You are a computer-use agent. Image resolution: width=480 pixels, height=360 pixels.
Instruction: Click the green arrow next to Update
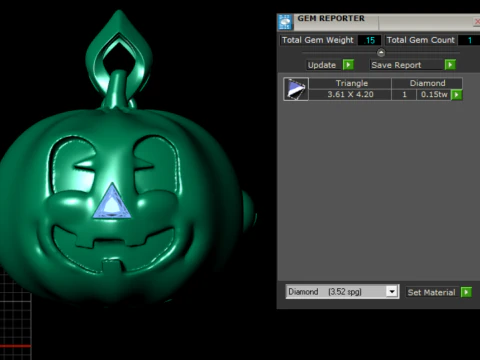348,65
